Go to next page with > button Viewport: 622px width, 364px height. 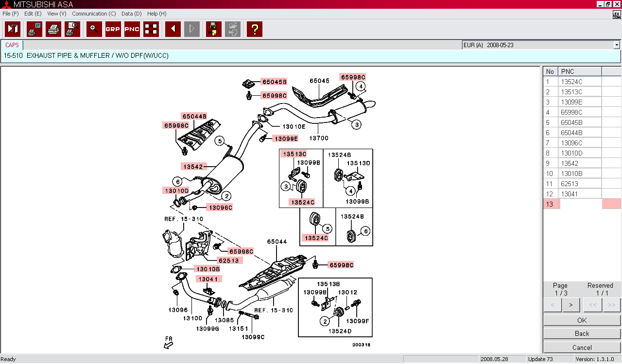point(570,305)
